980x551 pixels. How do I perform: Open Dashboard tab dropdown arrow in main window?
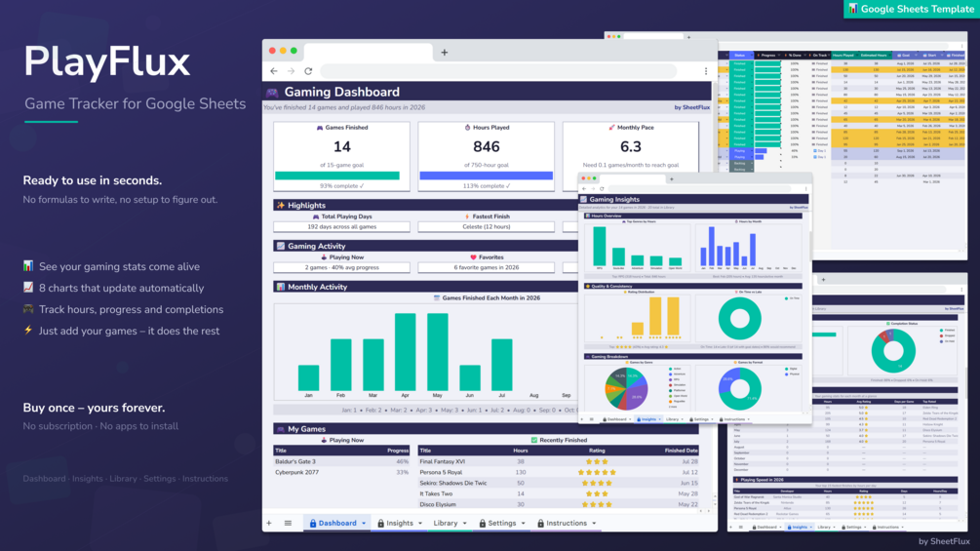(x=364, y=524)
